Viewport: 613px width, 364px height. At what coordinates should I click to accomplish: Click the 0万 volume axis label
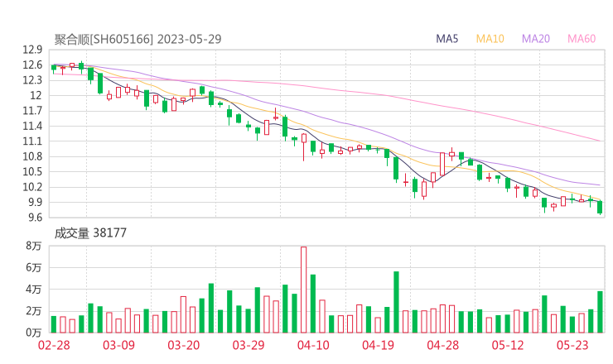tap(34, 333)
